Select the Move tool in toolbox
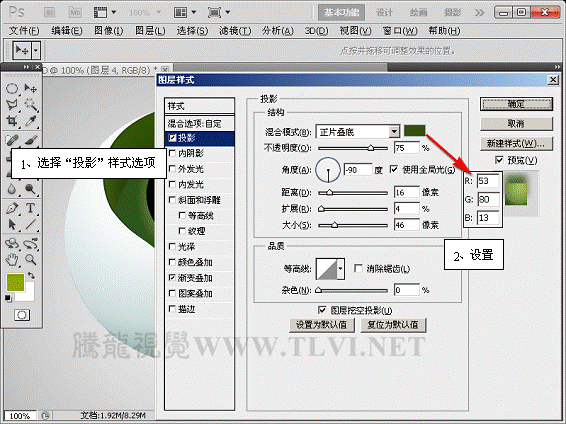Screen dimensions: 566x424 [30, 88]
